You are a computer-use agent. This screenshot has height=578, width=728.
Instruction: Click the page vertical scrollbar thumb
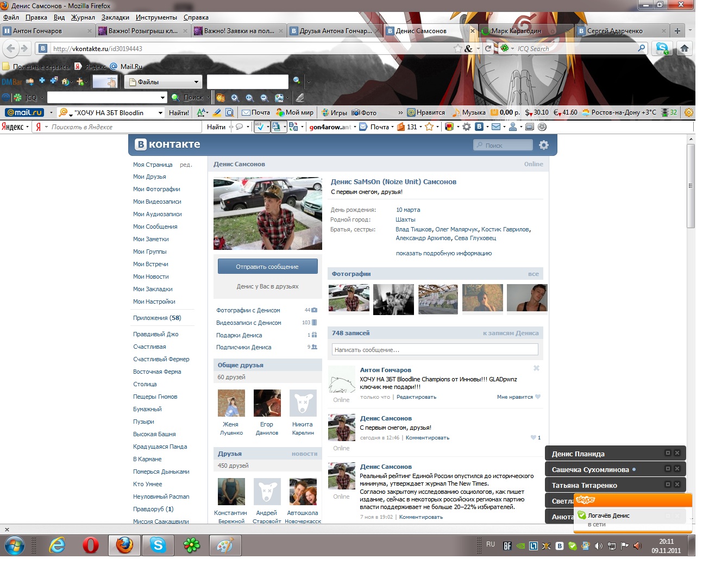click(x=691, y=186)
